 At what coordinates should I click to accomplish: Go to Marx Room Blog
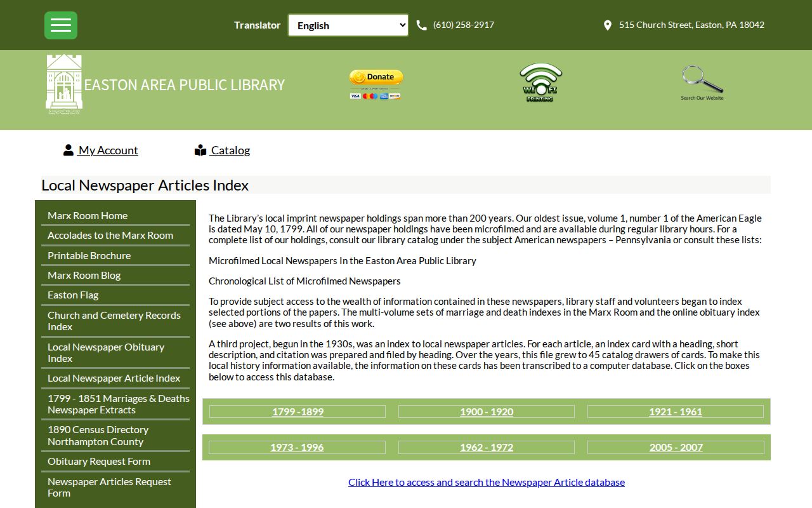(84, 275)
